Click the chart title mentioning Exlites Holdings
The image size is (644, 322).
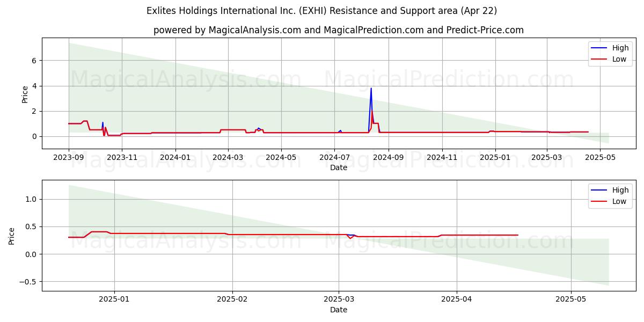point(322,11)
